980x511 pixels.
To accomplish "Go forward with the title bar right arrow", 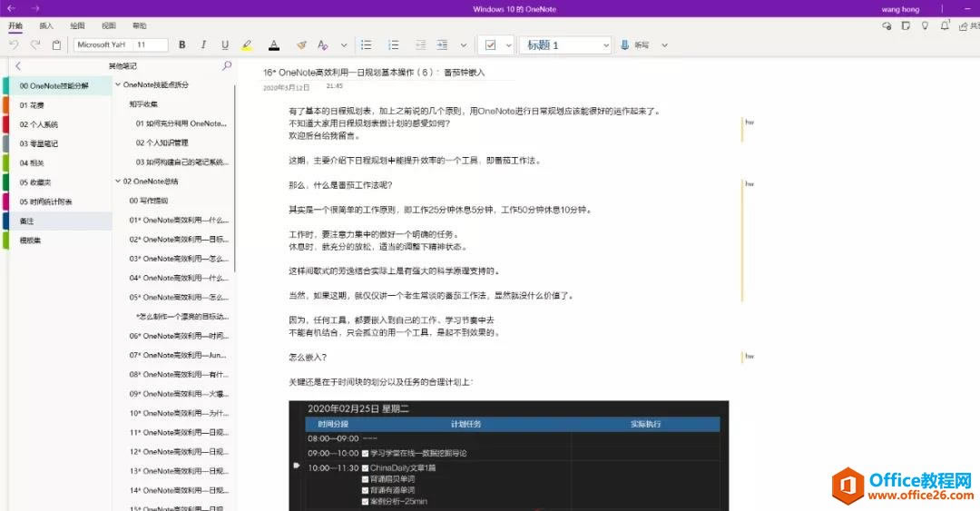I will coord(35,9).
